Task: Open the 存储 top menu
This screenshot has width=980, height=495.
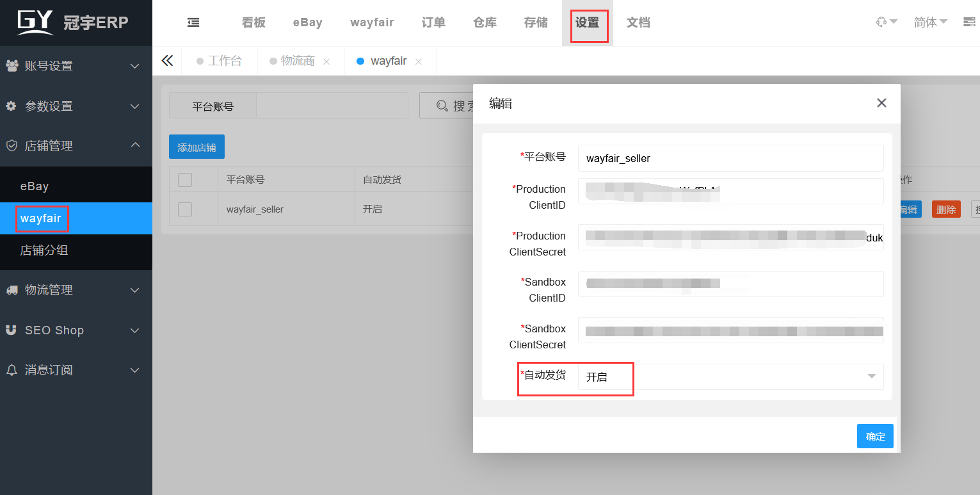Action: click(x=536, y=22)
